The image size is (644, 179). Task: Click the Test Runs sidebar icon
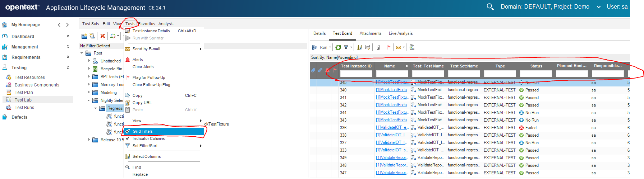[x=9, y=108]
